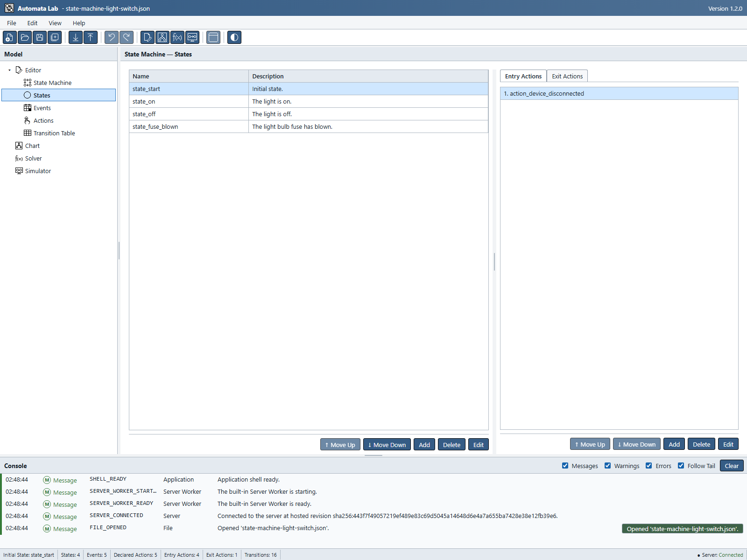Toggle the Follow Tail checkbox

[681, 466]
